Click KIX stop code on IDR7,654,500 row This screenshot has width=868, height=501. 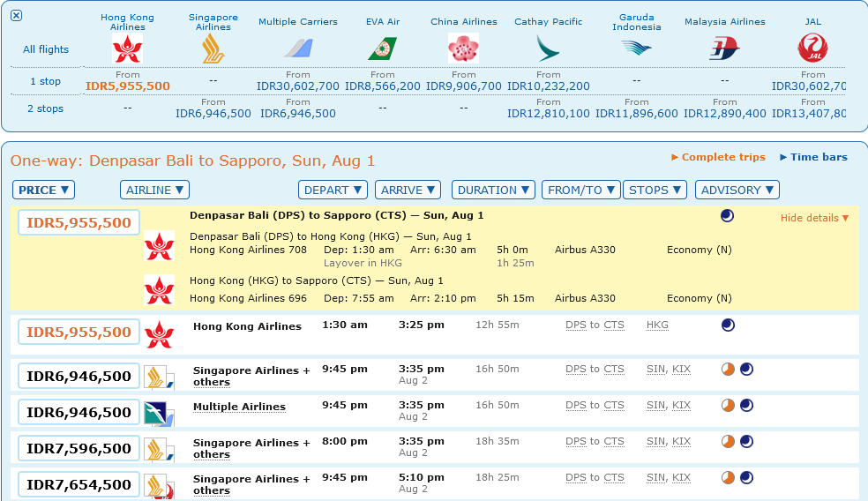[682, 477]
